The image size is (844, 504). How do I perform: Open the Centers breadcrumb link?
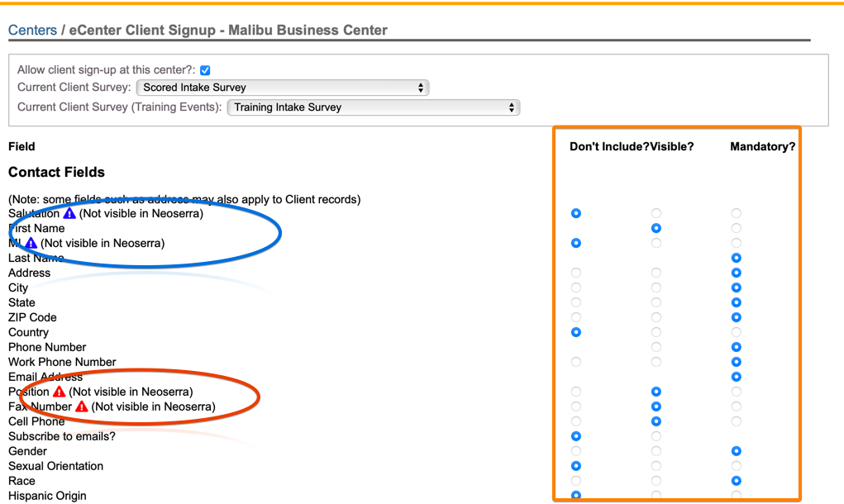pyautogui.click(x=32, y=31)
